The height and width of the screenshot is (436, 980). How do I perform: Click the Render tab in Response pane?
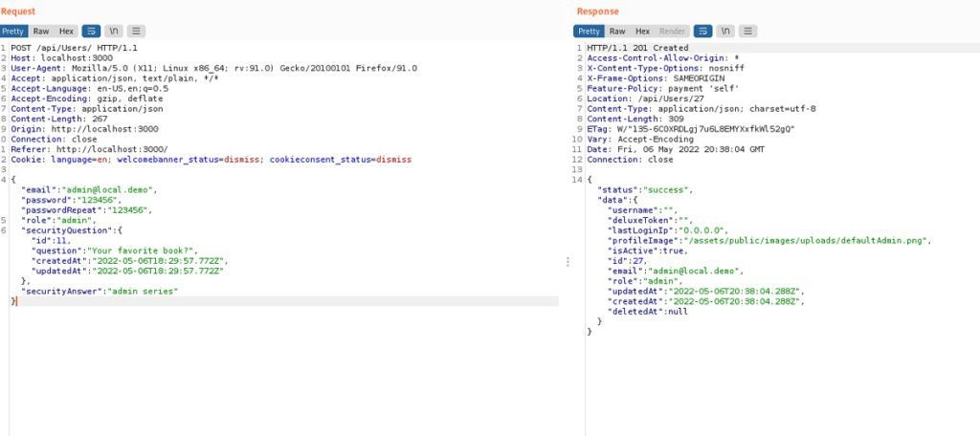pos(672,32)
